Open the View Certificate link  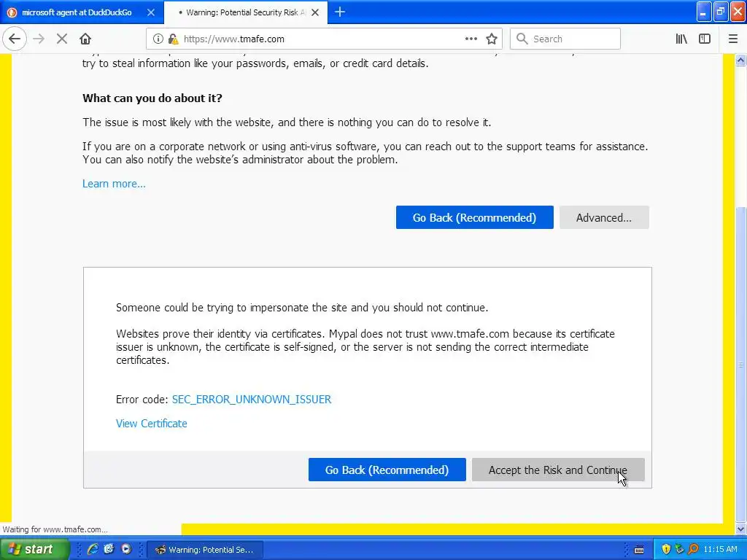click(x=152, y=424)
